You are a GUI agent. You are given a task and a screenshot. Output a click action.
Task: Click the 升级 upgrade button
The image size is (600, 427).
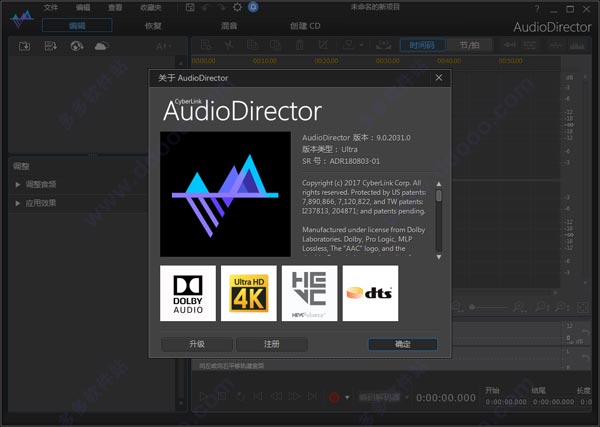[x=197, y=344]
